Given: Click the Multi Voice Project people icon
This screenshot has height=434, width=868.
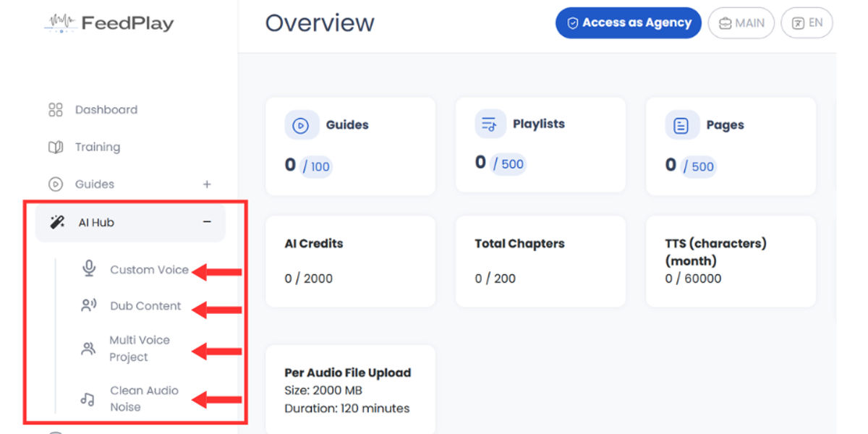Looking at the screenshot, I should point(88,349).
